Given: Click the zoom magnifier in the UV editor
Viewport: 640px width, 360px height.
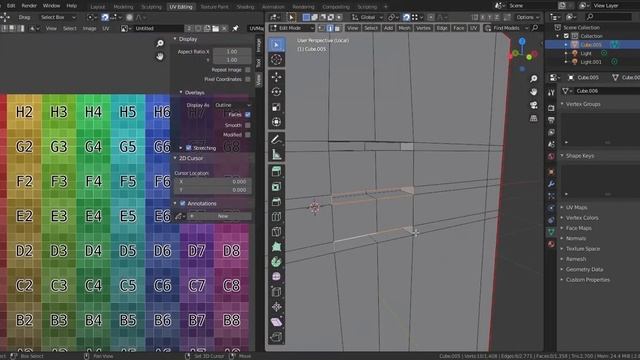Looking at the screenshot, I should click(x=160, y=43).
